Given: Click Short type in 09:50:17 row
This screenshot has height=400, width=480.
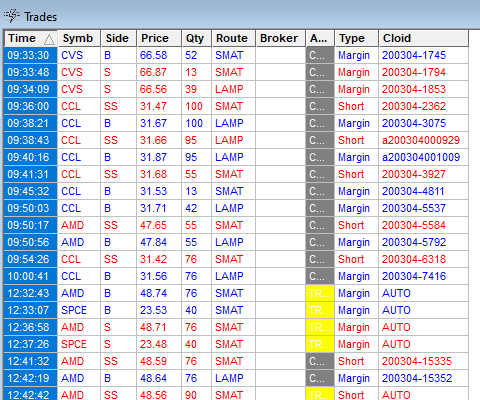Looking at the screenshot, I should (x=351, y=225).
